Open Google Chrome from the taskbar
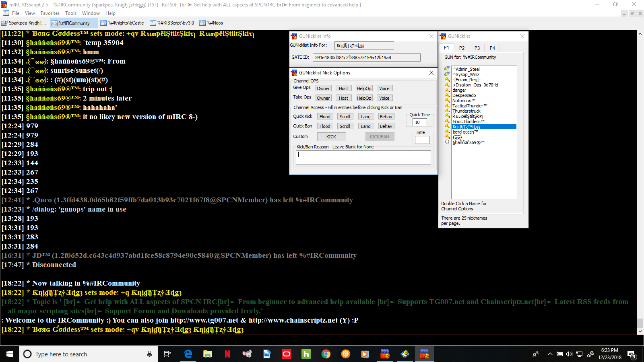Viewport: 644px width, 362px height. [326, 354]
